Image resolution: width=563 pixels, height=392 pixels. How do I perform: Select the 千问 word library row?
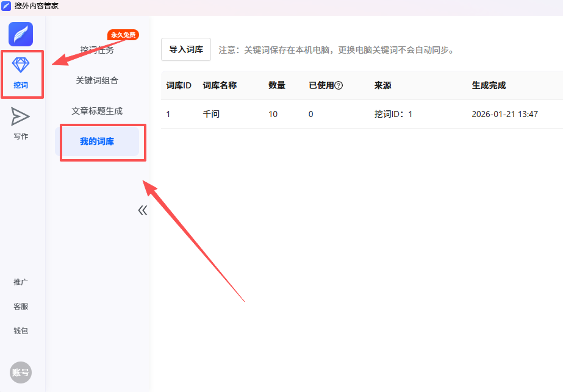coord(211,114)
